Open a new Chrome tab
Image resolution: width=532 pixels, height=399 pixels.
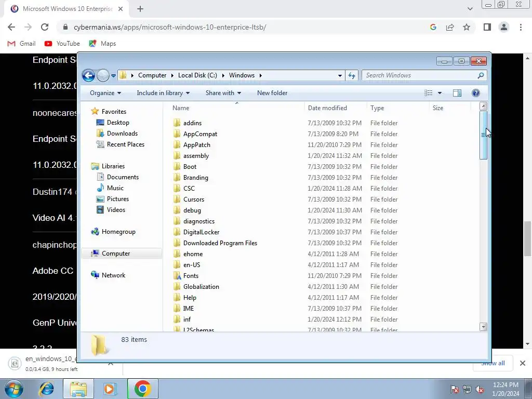point(140,9)
